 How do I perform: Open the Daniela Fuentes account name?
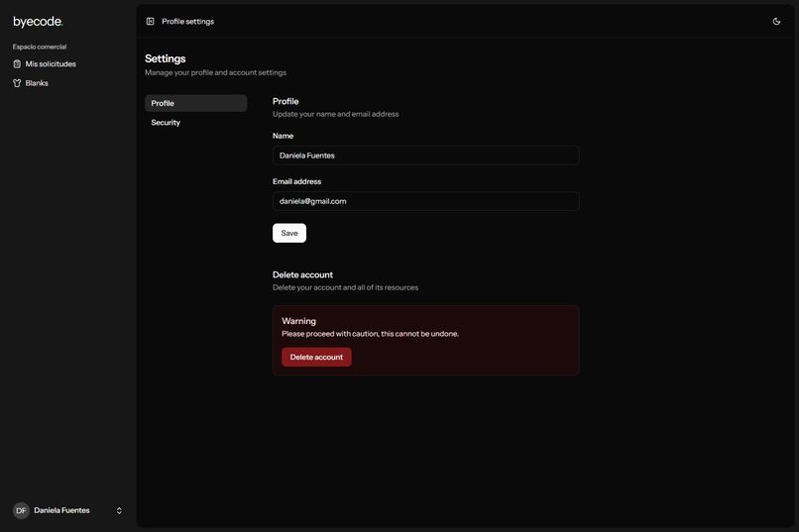61,510
